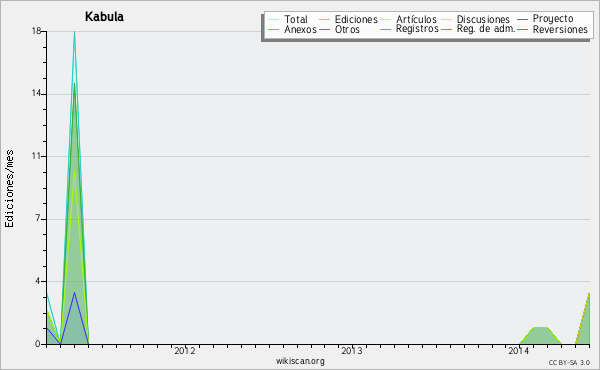The width and height of the screenshot is (600, 370).
Task: Click the red Reversiones color line in legend
Action: pos(522,29)
